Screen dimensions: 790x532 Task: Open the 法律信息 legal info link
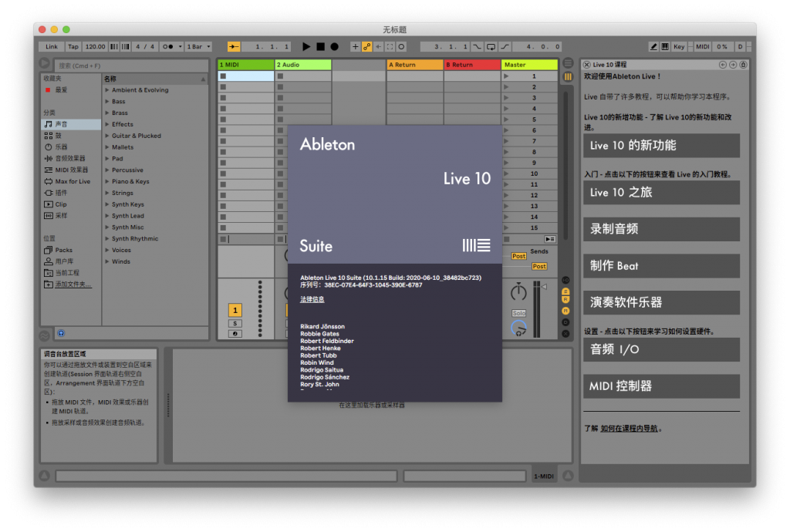click(312, 299)
